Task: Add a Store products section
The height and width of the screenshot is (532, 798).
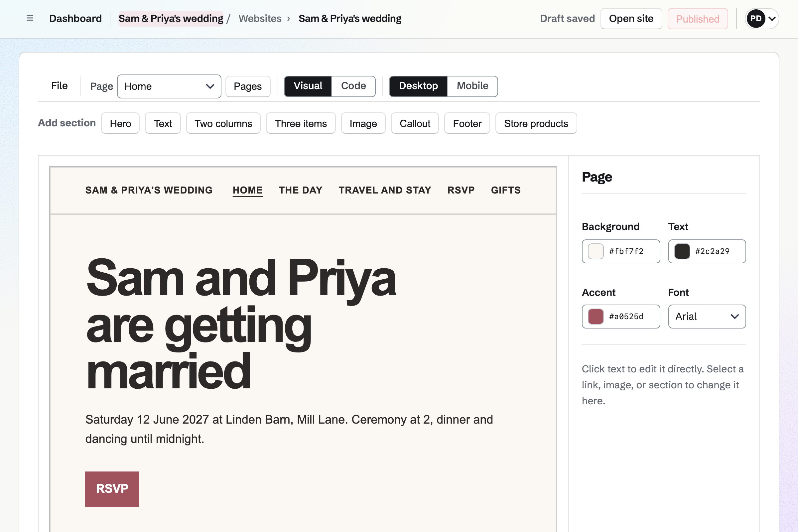Action: click(x=536, y=123)
